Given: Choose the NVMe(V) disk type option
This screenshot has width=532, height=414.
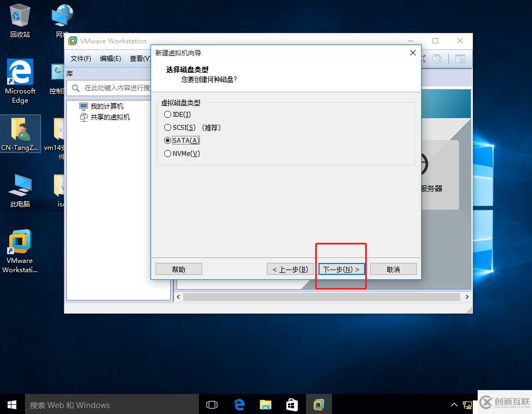Looking at the screenshot, I should pyautogui.click(x=168, y=154).
